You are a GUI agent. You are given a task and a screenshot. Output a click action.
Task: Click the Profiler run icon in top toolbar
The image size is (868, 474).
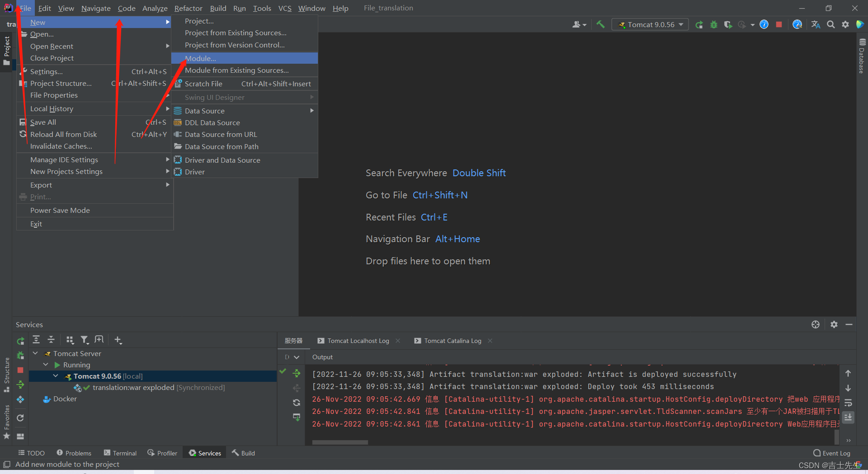[x=742, y=25]
